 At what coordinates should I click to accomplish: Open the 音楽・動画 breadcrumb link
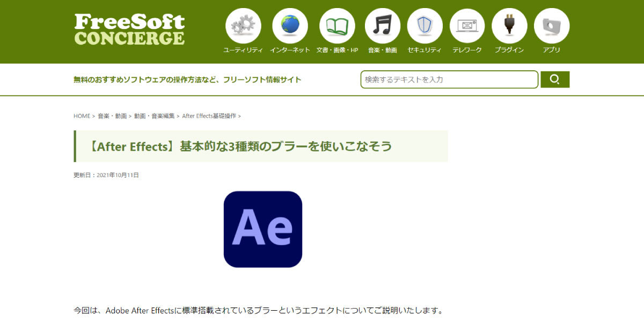[x=112, y=116]
